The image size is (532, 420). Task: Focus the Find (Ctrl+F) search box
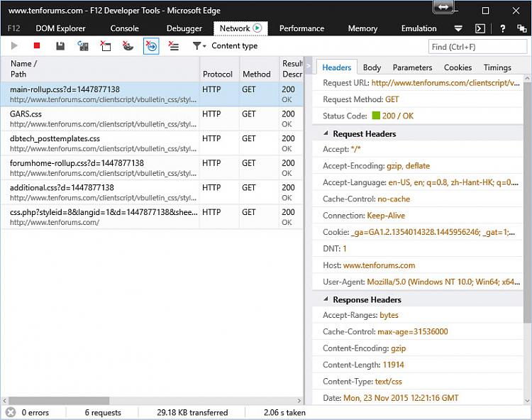click(x=477, y=47)
